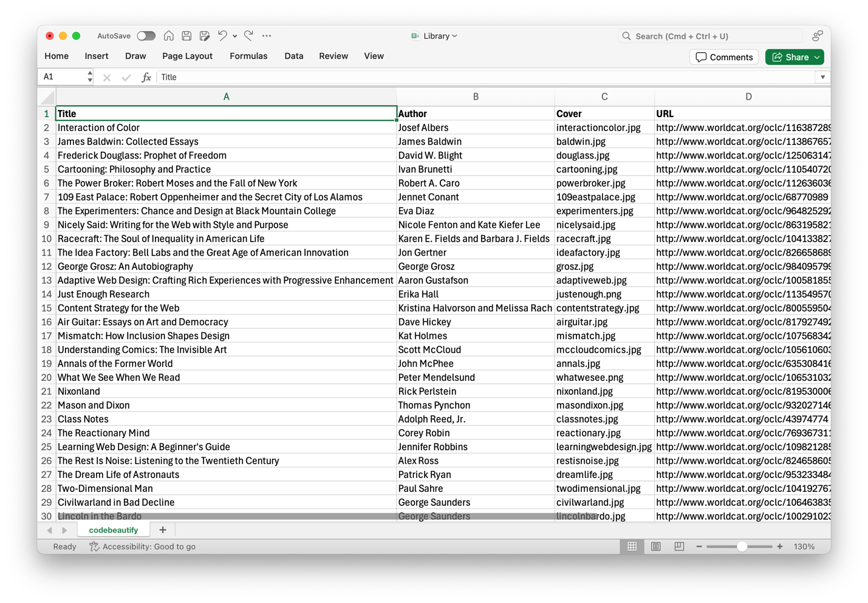Click the previous sheet arrow

click(49, 530)
